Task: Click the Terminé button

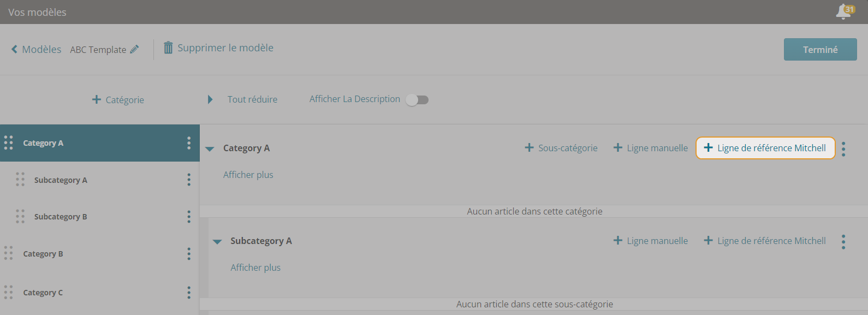Action: pos(820,49)
